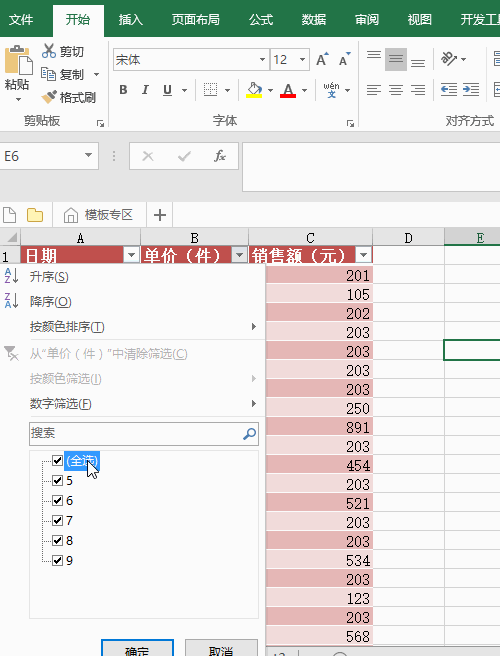The width and height of the screenshot is (500, 656).
Task: Open the 日期 column filter dropdown
Action: pos(131,254)
